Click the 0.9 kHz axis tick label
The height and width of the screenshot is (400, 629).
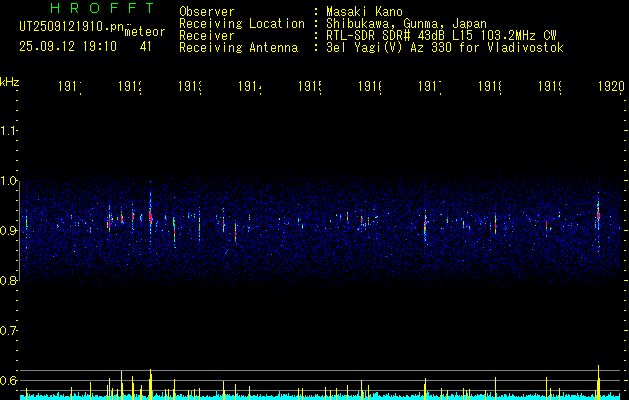[x=8, y=230]
